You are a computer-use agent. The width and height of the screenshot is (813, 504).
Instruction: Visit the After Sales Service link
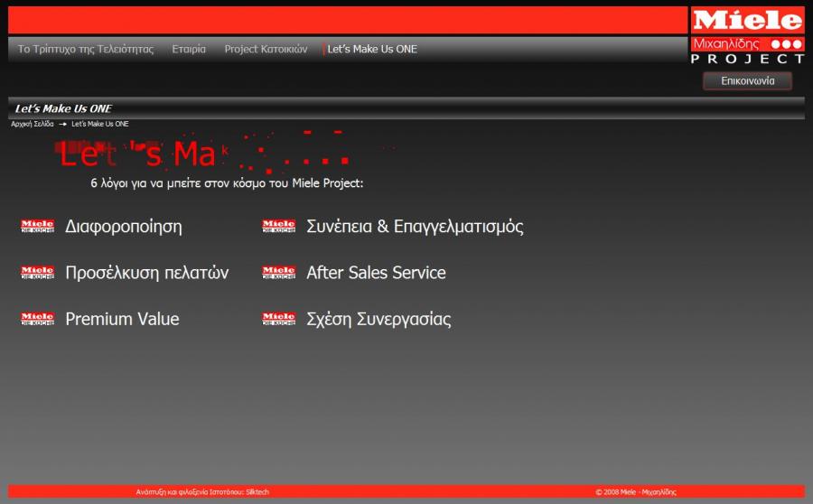point(376,273)
